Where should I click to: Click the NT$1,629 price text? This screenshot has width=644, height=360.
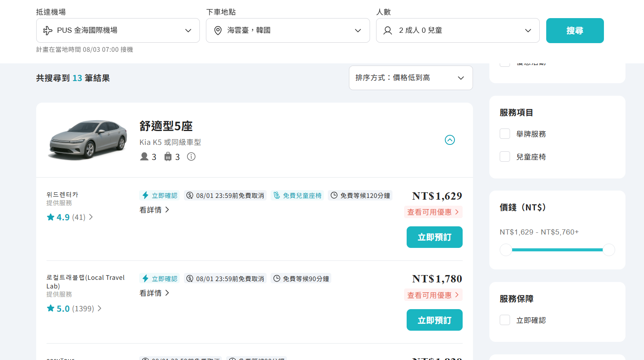click(x=437, y=196)
